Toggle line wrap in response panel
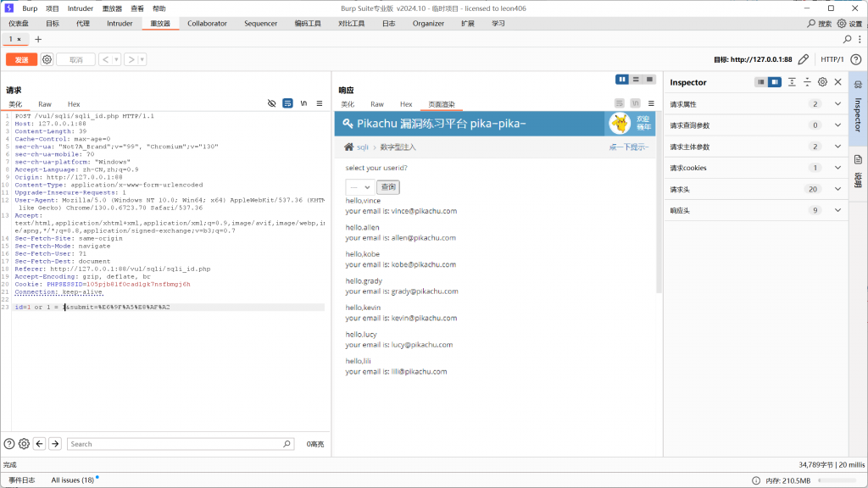 point(619,103)
